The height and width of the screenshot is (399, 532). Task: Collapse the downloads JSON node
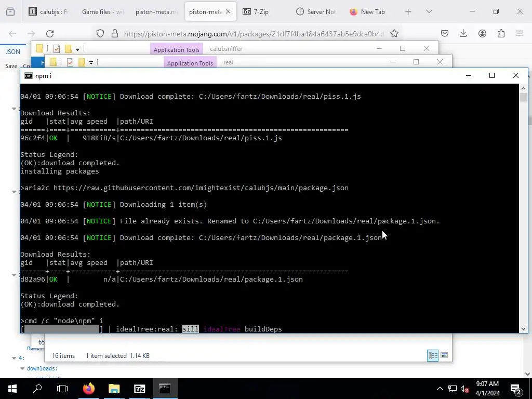click(x=22, y=368)
